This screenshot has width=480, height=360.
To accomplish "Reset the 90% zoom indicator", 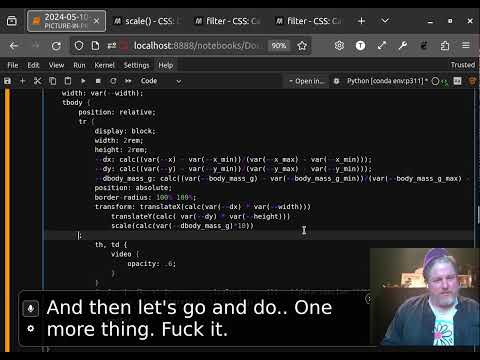I will [279, 46].
